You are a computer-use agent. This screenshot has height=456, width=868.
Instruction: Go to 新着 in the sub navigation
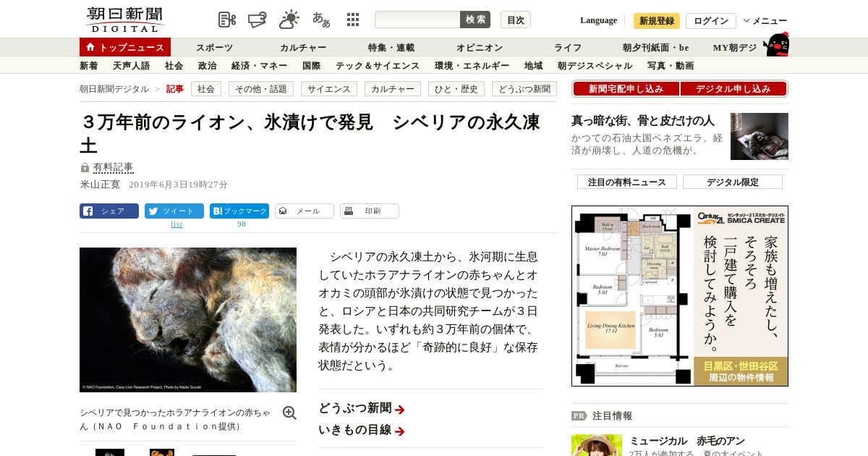89,66
